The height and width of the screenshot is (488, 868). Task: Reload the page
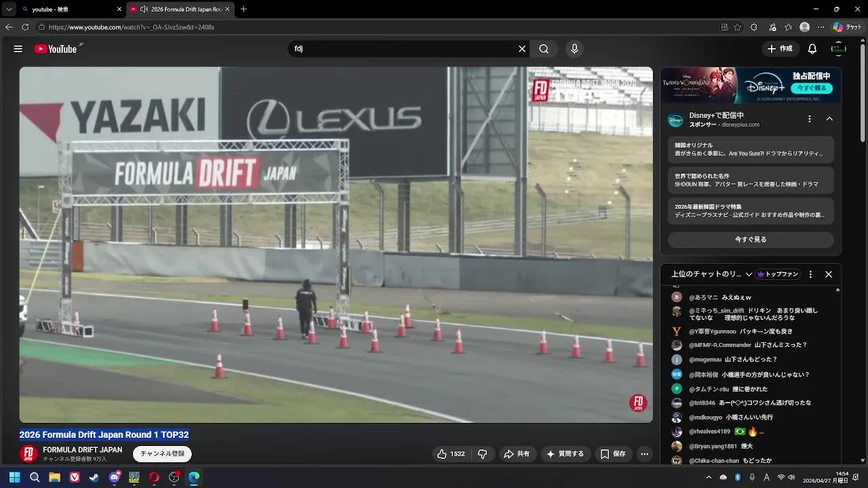[25, 27]
